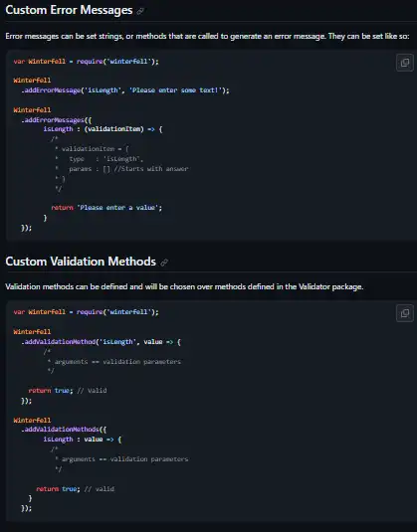Click paragraph starting 'Error messages can be set'
Viewport: 417px width, 532px height.
click(x=207, y=36)
